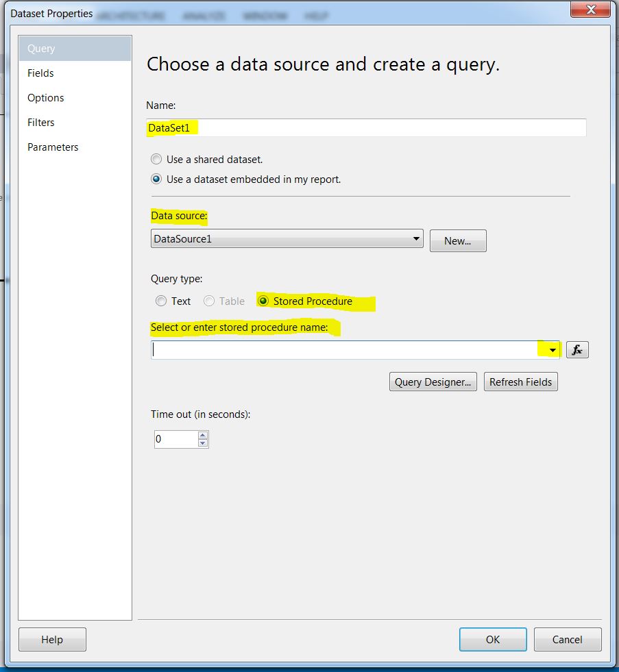Select 'Use a shared dataset' option
This screenshot has height=672, width=619.
[x=157, y=159]
